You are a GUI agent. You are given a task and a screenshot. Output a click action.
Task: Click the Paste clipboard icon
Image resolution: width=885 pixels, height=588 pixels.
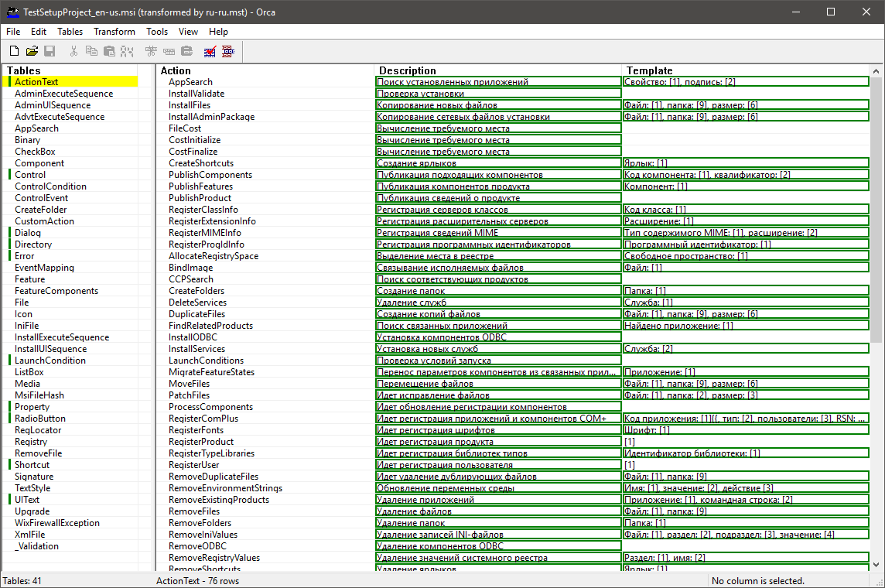(109, 51)
